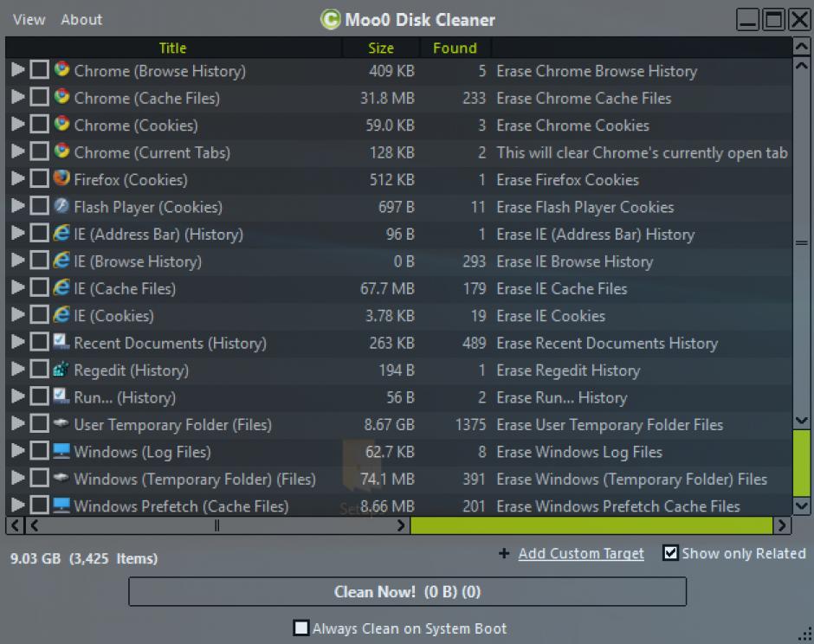Screen dimensions: 814x644
Task: Maximize the Moo0 Disk Cleaner window
Action: pos(773,20)
